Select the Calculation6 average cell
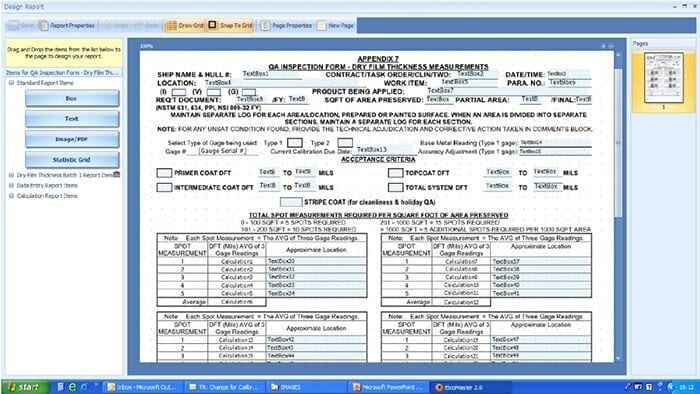The width and height of the screenshot is (700, 394). click(x=237, y=302)
